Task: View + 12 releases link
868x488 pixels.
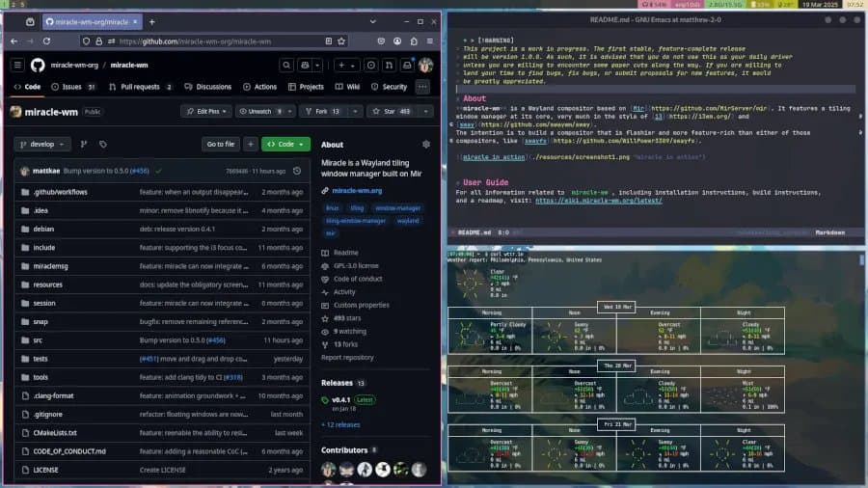Action: (x=340, y=425)
